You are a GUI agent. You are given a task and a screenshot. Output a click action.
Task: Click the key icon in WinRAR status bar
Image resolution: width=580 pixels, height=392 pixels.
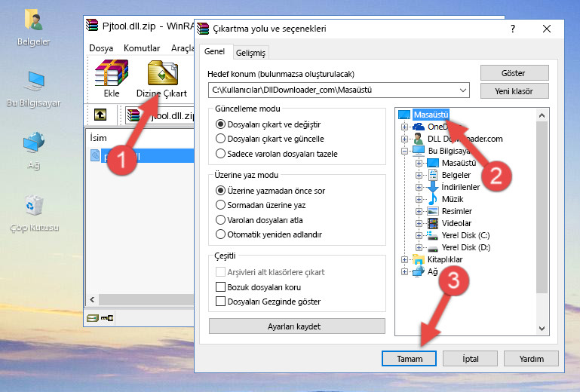click(x=107, y=317)
